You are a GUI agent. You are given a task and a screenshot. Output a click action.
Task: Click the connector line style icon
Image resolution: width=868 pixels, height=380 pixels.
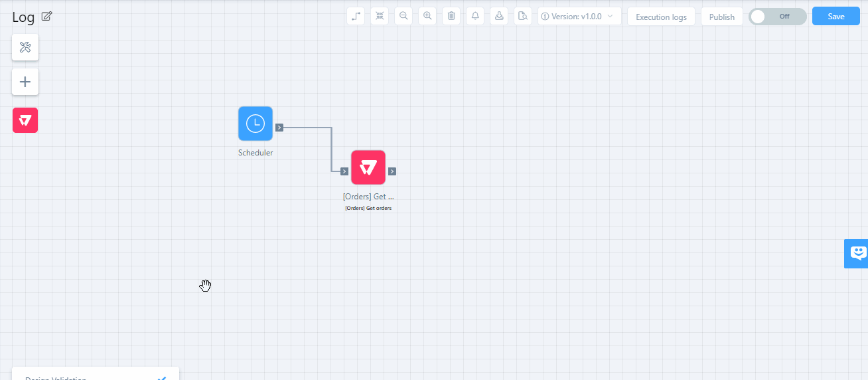[x=356, y=17]
